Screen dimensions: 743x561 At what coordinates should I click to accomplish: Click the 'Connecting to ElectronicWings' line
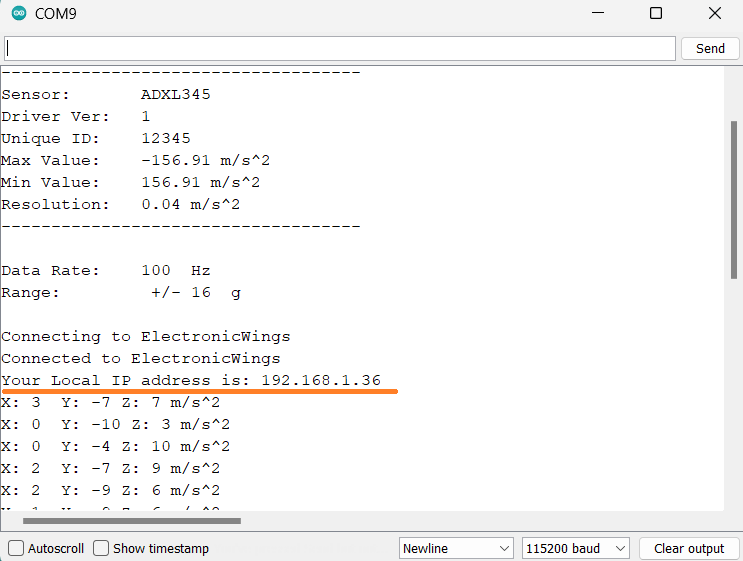(x=146, y=336)
